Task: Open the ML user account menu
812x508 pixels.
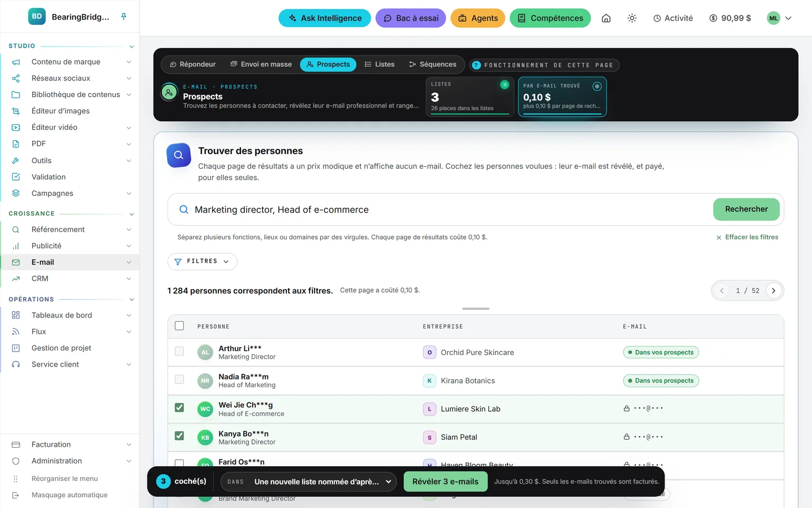Action: tap(779, 18)
